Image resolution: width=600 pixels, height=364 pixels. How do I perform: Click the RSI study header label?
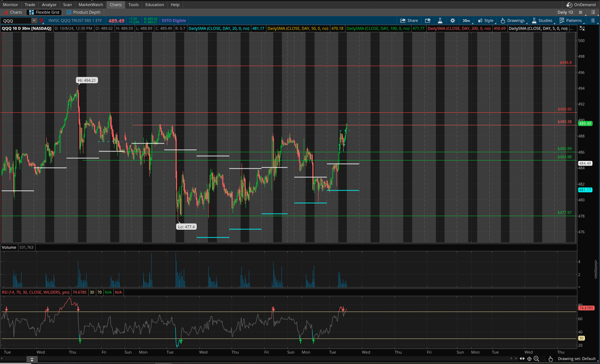(35, 292)
